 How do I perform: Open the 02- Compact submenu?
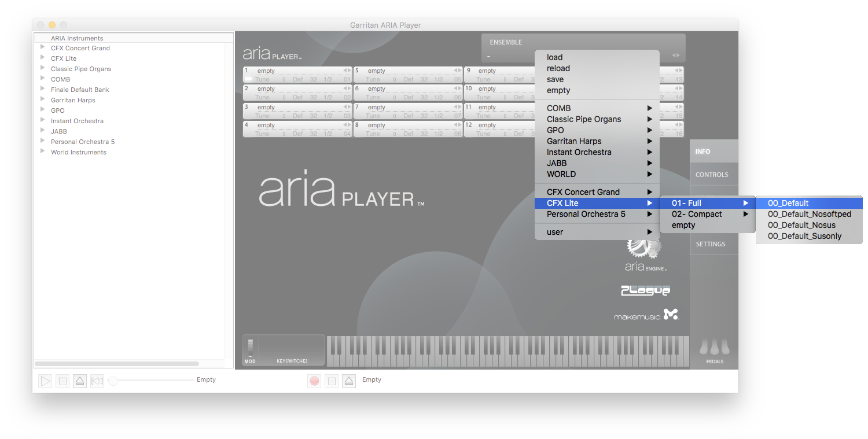tap(708, 214)
